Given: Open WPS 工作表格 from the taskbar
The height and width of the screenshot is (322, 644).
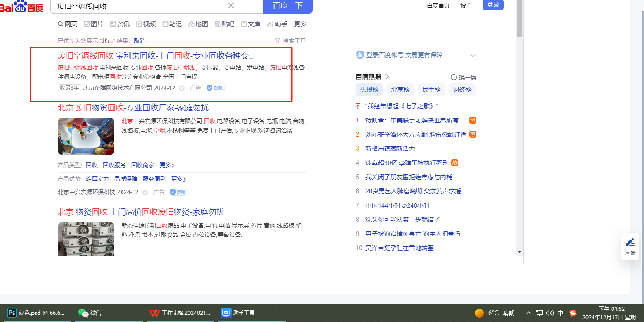Looking at the screenshot, I should pos(180,313).
